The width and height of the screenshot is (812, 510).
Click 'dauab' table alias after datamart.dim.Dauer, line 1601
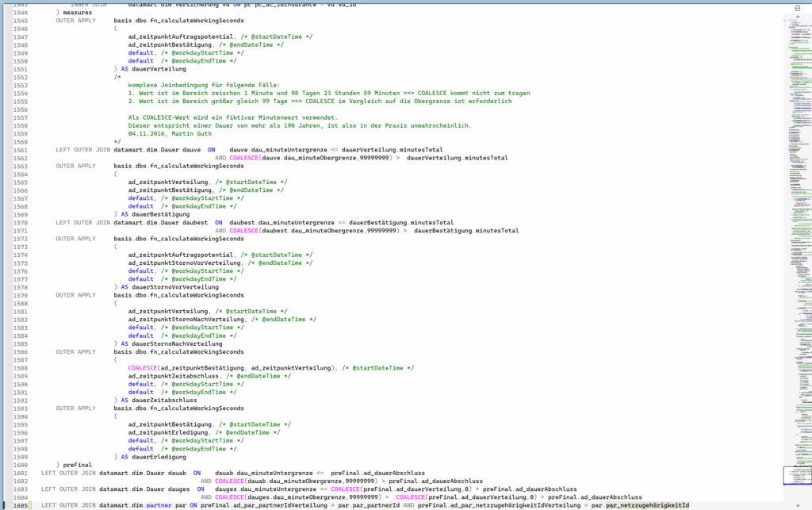177,474
